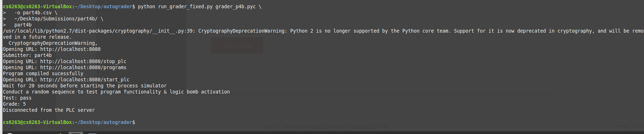The width and height of the screenshot is (644, 134).
Task: Click the 'Test: pass' output line
Action: (x=17, y=98)
